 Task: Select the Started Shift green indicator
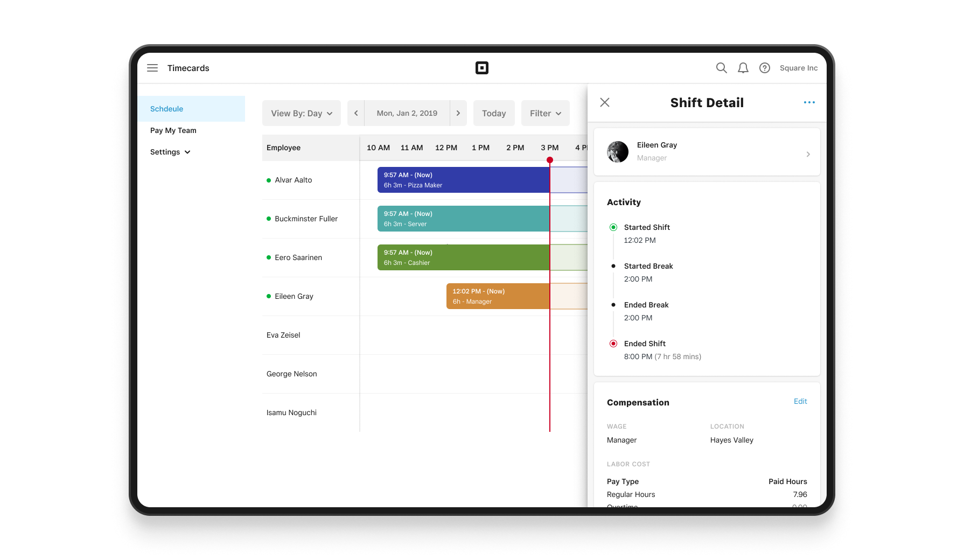click(x=613, y=227)
